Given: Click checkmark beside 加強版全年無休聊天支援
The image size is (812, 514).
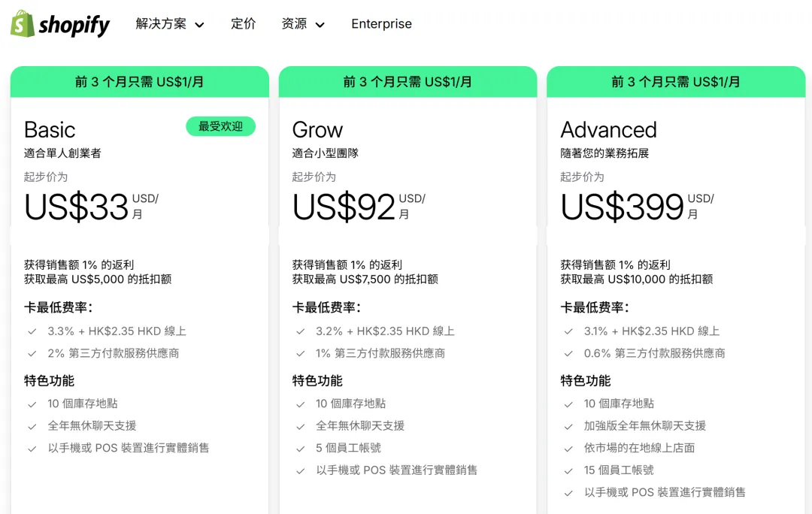Looking at the screenshot, I should [569, 426].
